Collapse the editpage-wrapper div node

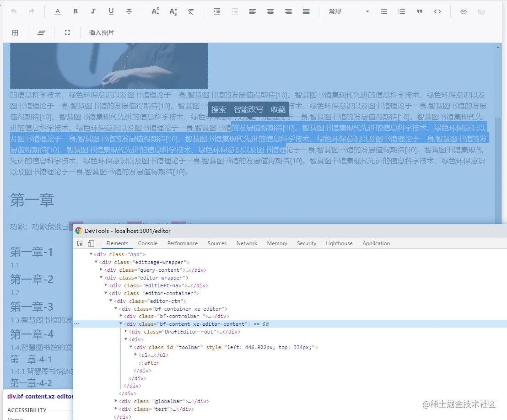(x=96, y=262)
